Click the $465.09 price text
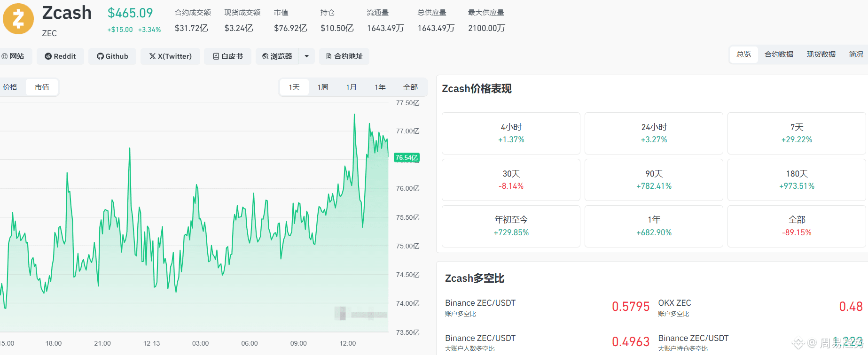 click(x=130, y=13)
